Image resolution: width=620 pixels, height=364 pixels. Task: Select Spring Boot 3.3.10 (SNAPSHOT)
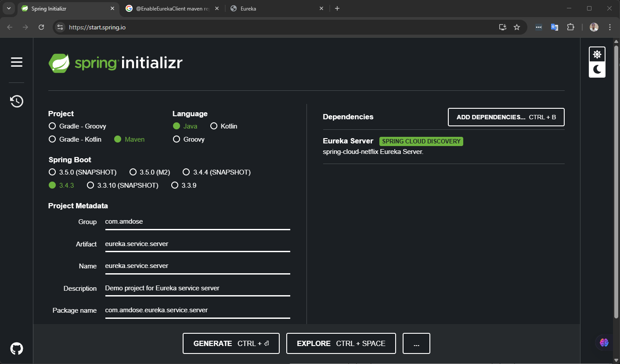click(123, 186)
